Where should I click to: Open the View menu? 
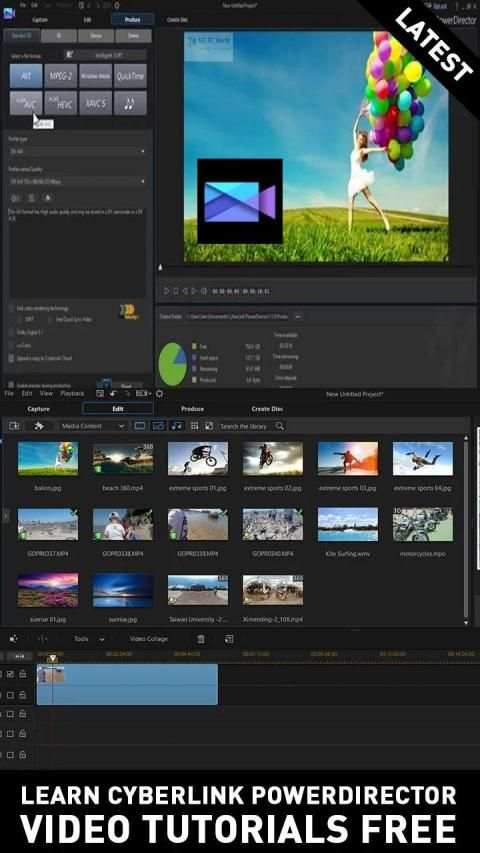46,393
